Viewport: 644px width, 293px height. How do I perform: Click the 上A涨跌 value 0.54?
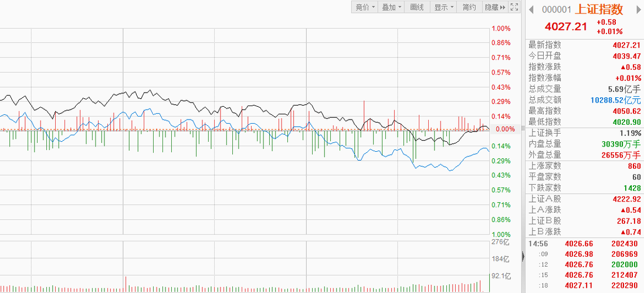click(x=631, y=210)
